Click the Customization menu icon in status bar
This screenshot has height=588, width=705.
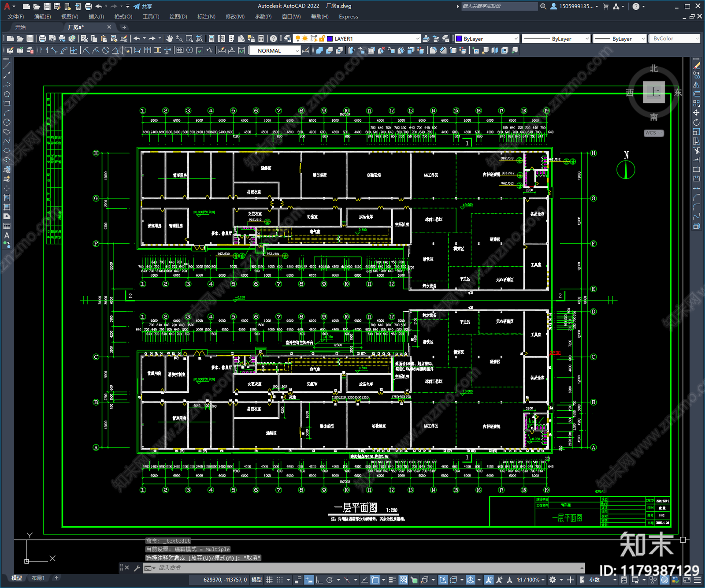697,580
